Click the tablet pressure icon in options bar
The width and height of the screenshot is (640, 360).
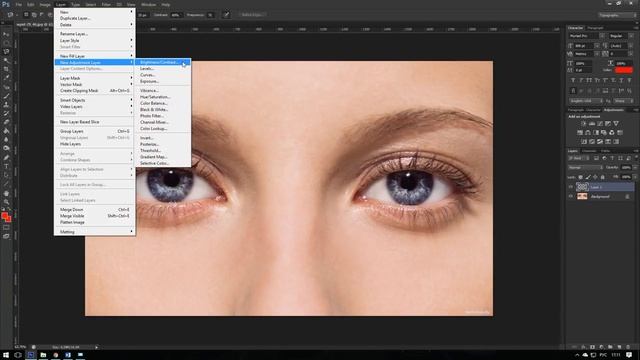click(x=226, y=15)
